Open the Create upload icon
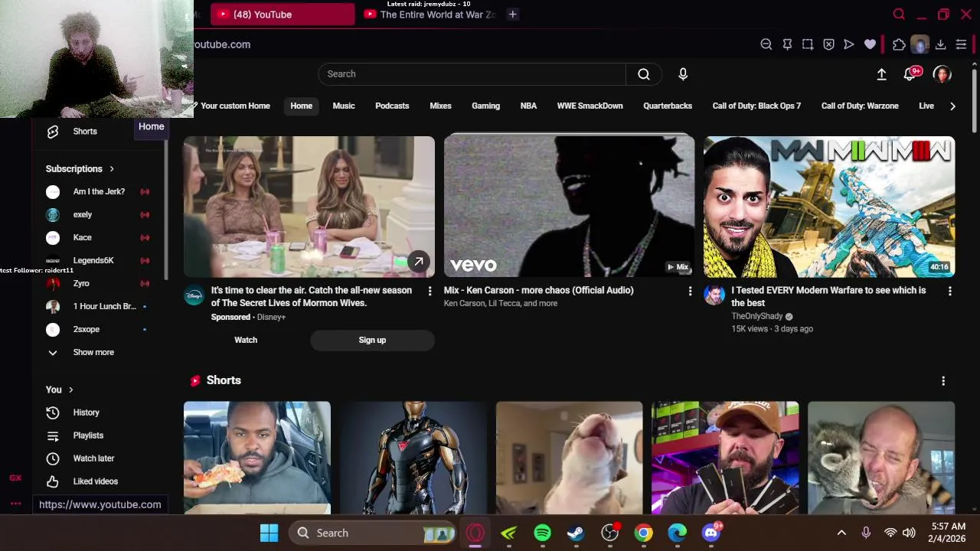The height and width of the screenshot is (551, 980). tap(881, 74)
